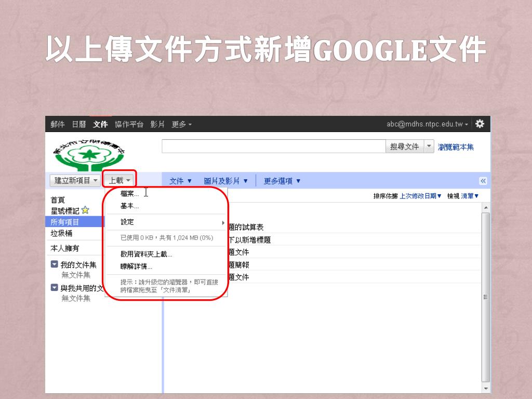Open 我的文件集 in the sidebar
Viewport: 532px width, 399px height.
[x=78, y=264]
